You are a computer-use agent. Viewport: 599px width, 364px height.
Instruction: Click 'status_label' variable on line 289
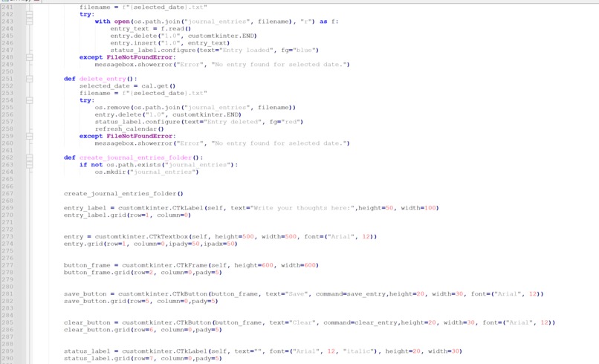[x=87, y=351]
